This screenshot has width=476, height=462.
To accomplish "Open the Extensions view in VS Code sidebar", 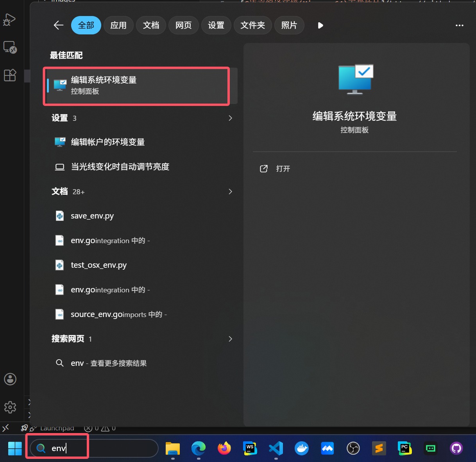I will click(10, 75).
